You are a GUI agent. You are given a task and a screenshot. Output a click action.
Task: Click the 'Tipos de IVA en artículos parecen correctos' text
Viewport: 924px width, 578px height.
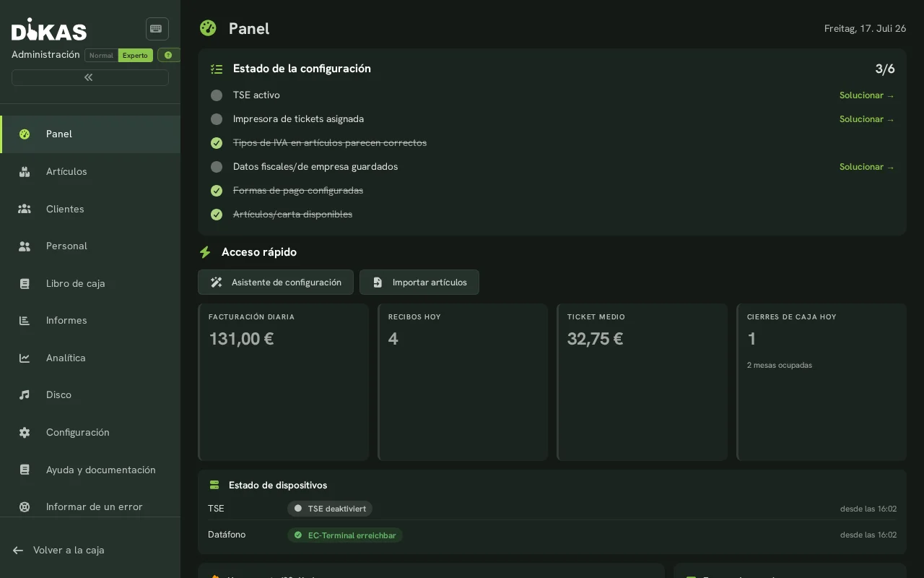pos(330,143)
